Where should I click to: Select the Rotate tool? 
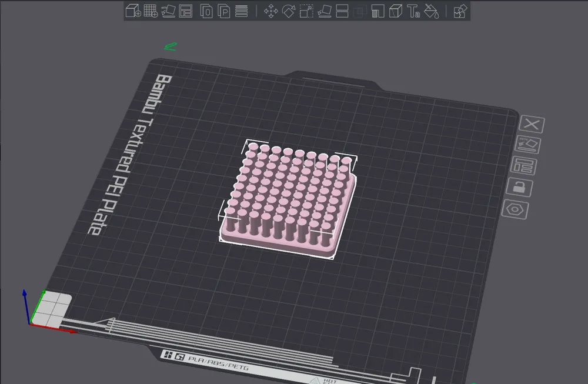[x=289, y=12]
